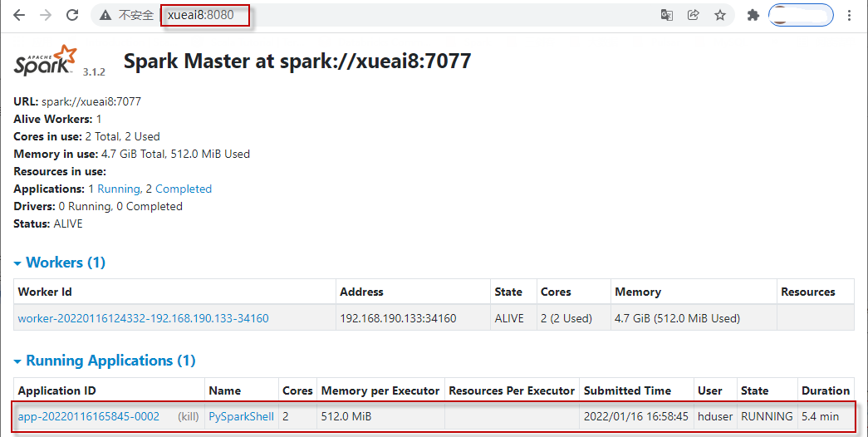The width and height of the screenshot is (868, 437).
Task: Open the translate page icon
Action: pos(666,15)
